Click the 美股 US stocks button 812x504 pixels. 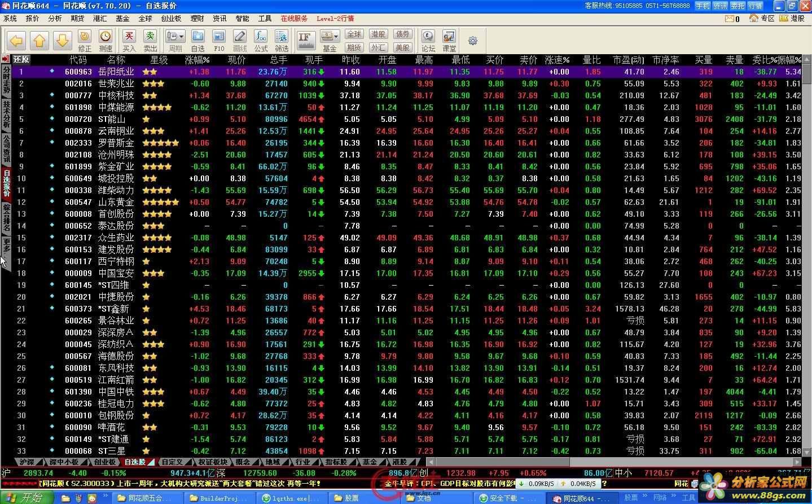pos(402,47)
